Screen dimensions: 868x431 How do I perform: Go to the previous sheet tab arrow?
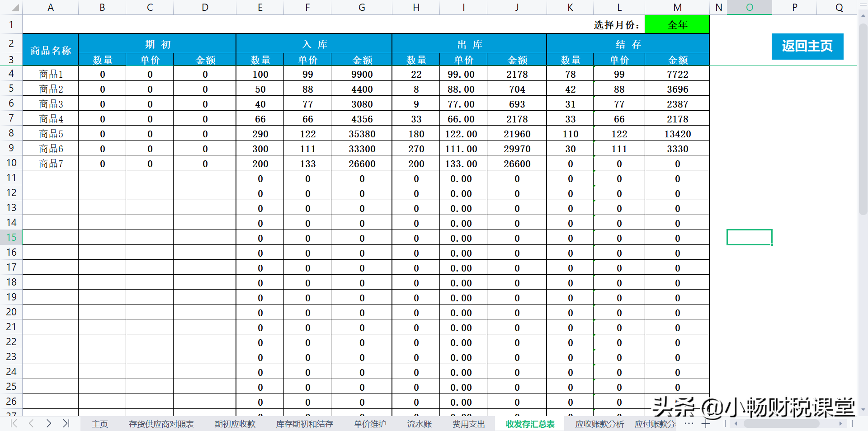click(31, 423)
